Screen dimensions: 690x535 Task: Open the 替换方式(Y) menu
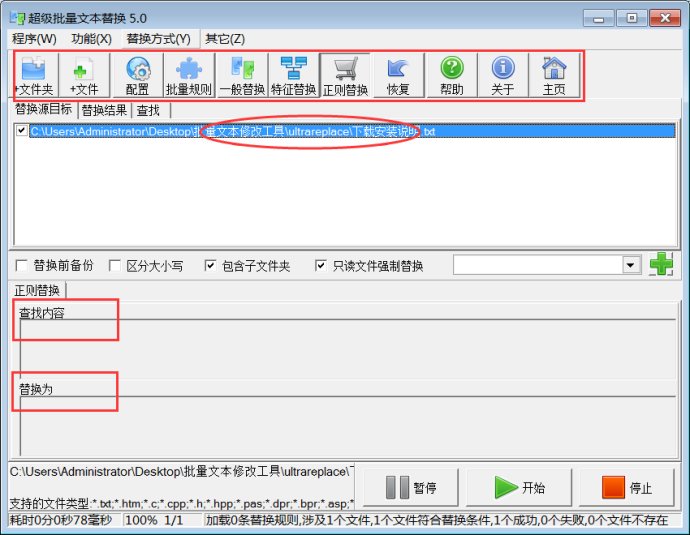point(158,39)
